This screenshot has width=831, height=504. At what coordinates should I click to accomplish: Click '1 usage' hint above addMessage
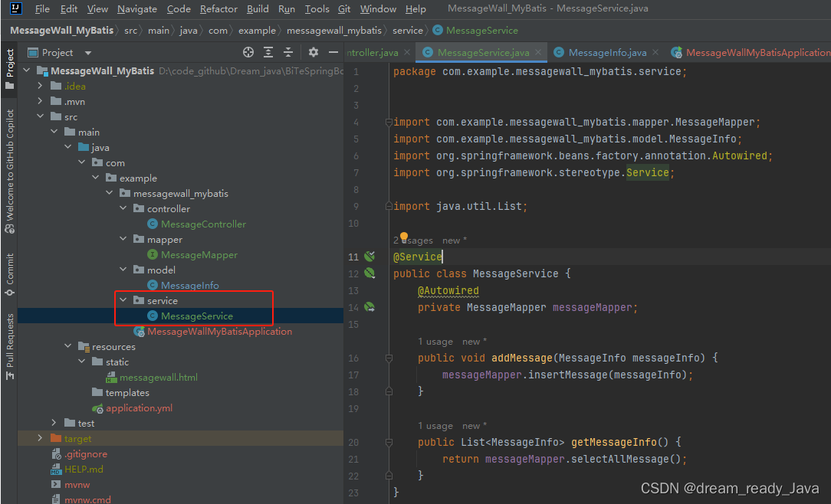435,342
